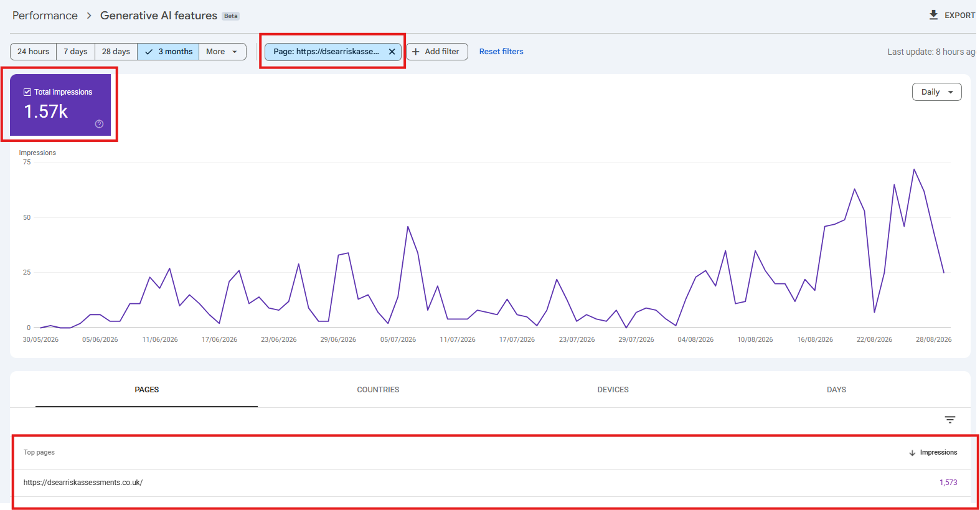This screenshot has height=510, width=980.
Task: Click the sort arrow beside the Impressions column
Action: click(912, 453)
